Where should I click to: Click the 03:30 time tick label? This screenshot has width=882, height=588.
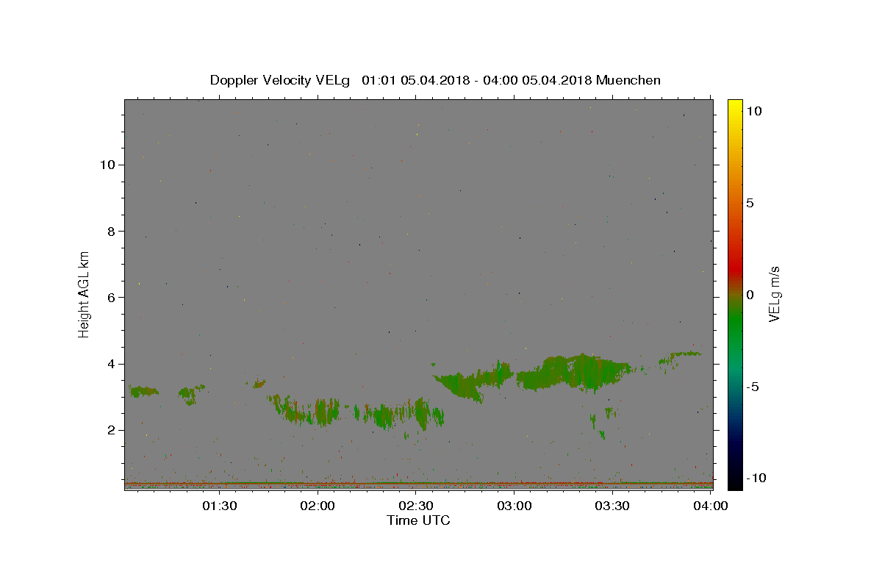point(613,506)
